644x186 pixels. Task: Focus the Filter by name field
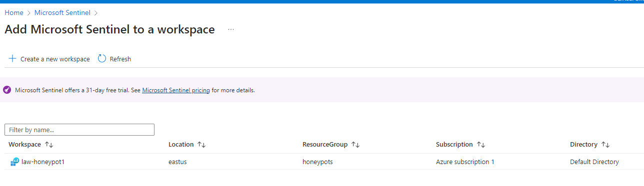pyautogui.click(x=79, y=130)
